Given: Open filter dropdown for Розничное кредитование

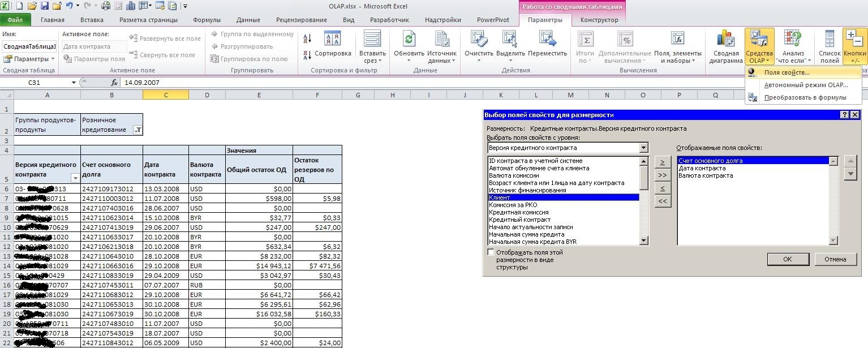Looking at the screenshot, I should click(137, 130).
